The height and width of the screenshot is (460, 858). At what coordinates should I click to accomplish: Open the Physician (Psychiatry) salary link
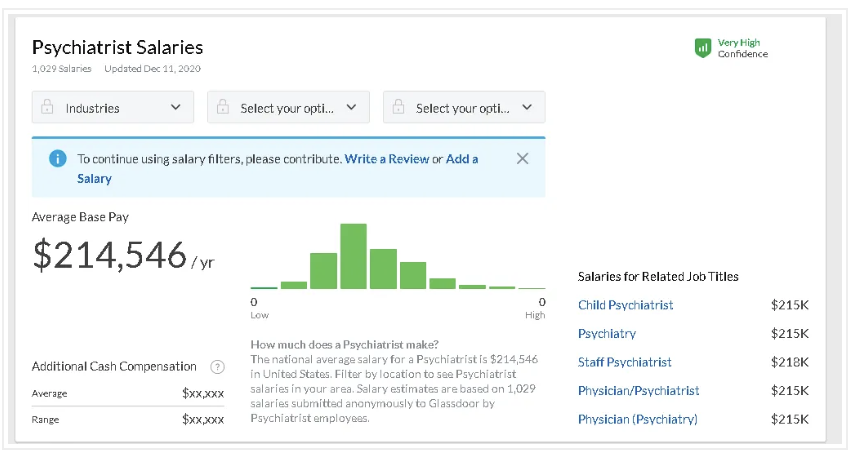tap(637, 419)
